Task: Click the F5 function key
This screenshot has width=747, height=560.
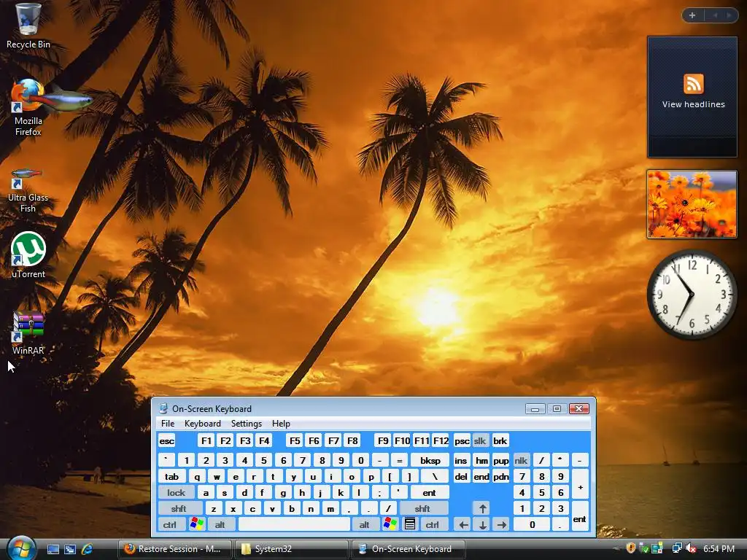Action: 295,440
